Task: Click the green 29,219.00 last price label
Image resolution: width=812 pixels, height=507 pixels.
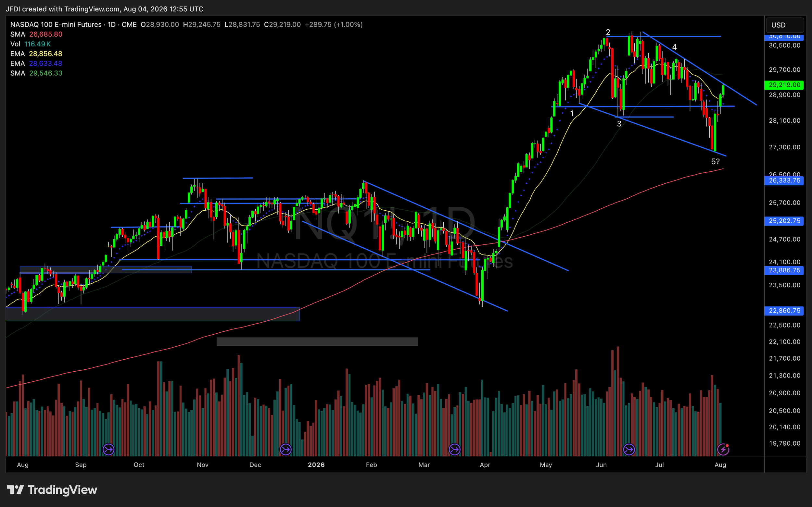Action: pyautogui.click(x=784, y=85)
